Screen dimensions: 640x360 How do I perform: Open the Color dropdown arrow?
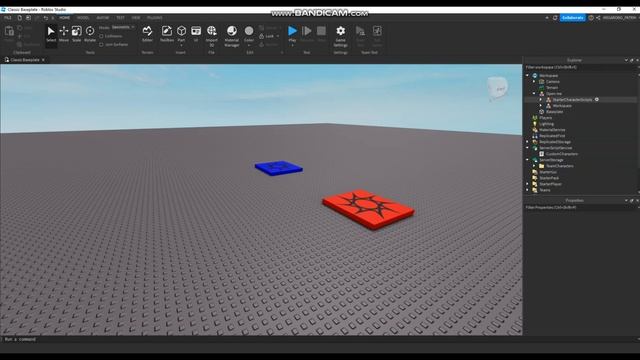pyautogui.click(x=249, y=45)
